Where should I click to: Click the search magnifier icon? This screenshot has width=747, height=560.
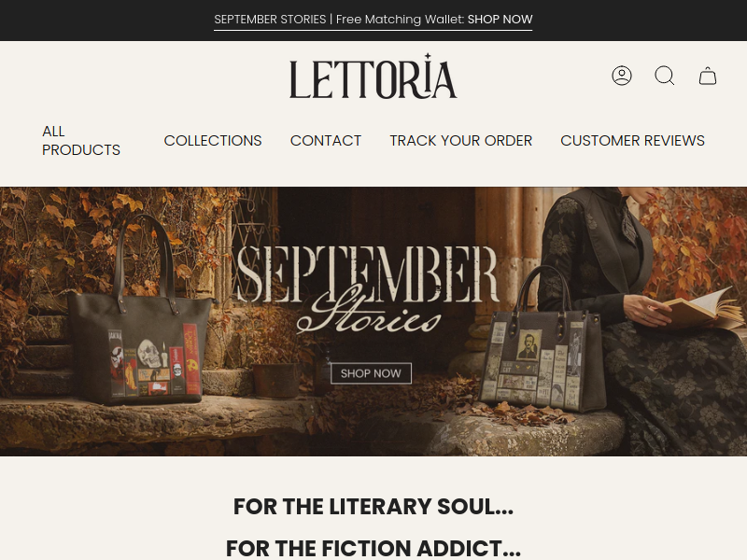[x=665, y=76]
